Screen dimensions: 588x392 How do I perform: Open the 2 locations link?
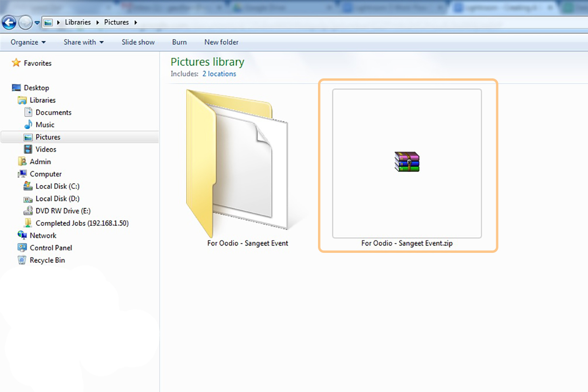click(x=219, y=74)
